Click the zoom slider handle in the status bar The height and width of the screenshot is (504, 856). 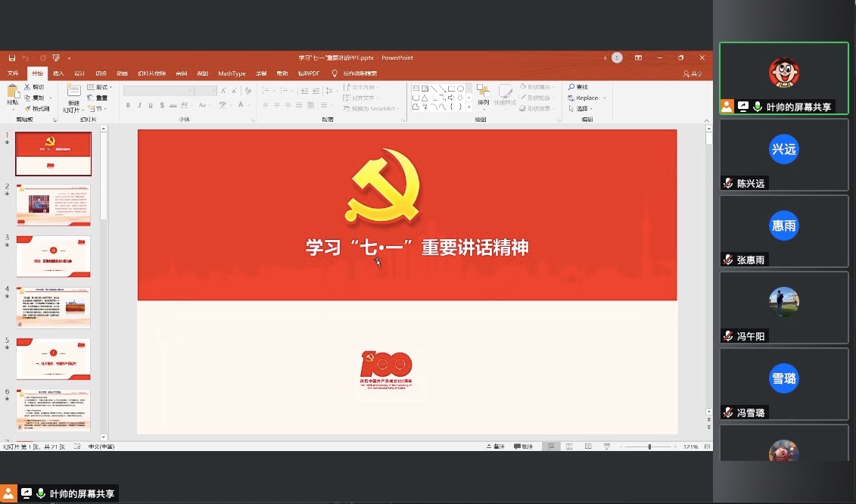(x=649, y=446)
